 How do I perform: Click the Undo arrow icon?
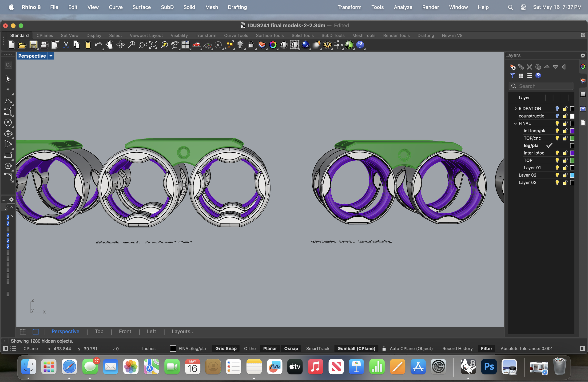(x=99, y=45)
